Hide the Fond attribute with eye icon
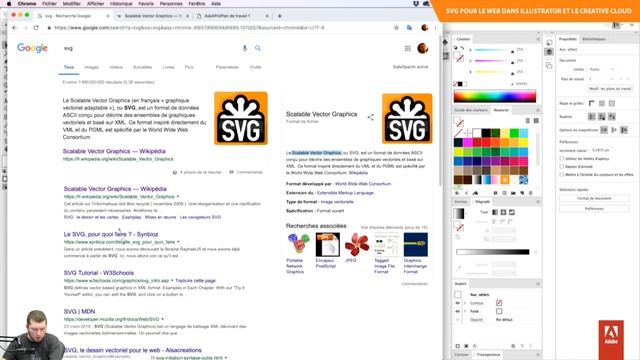 [x=457, y=311]
